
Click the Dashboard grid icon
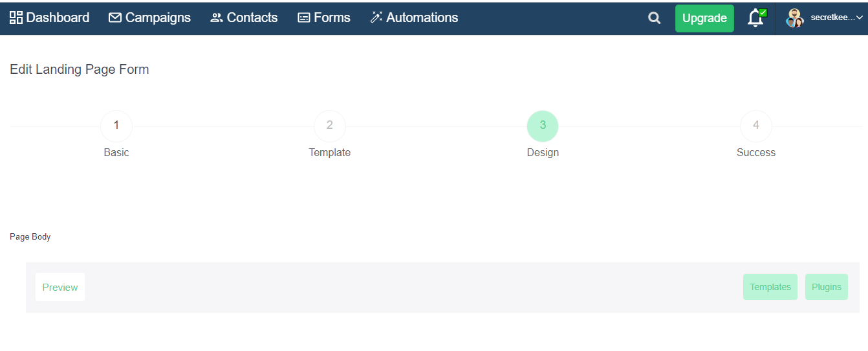[x=16, y=17]
